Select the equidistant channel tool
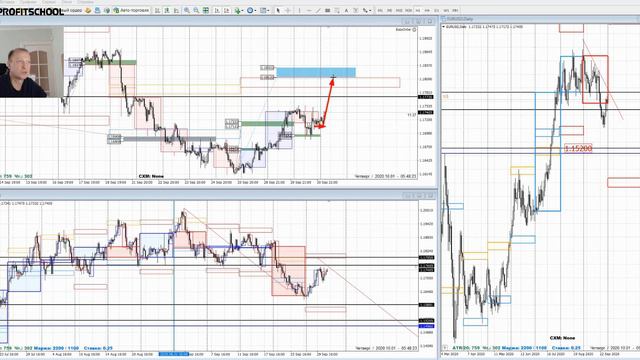The height and width of the screenshot is (360, 640). 327,10
